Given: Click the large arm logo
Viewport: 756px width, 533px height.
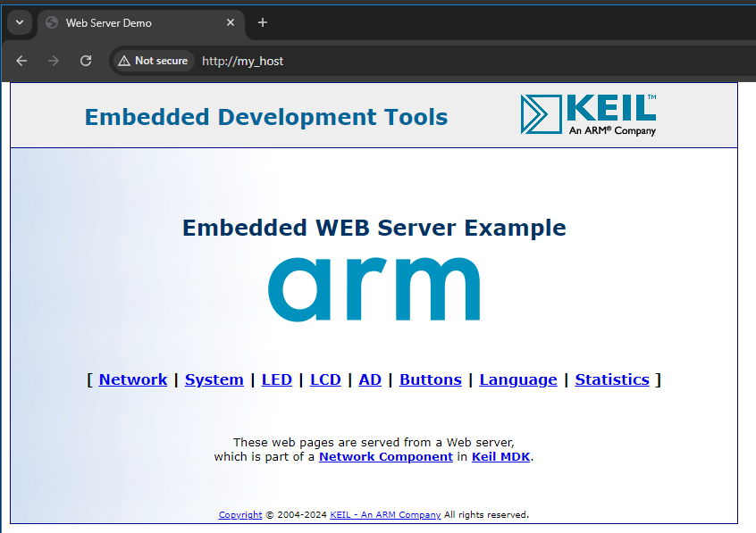Looking at the screenshot, I should pyautogui.click(x=374, y=288).
